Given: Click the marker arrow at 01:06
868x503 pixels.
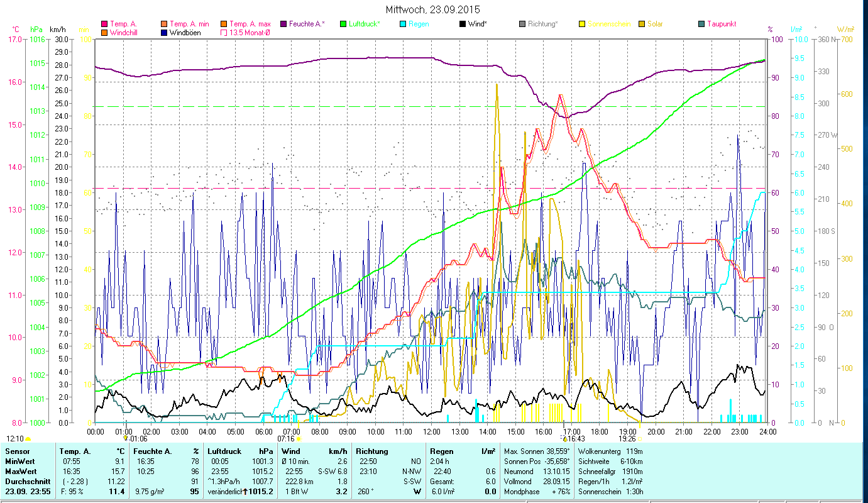Looking at the screenshot, I should [126, 438].
